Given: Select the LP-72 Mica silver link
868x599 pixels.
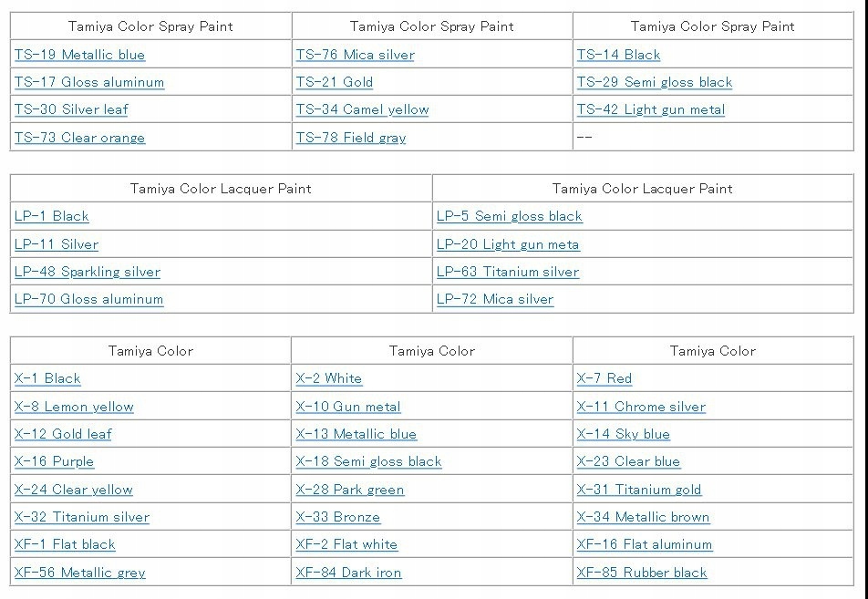Looking at the screenshot, I should [x=494, y=299].
